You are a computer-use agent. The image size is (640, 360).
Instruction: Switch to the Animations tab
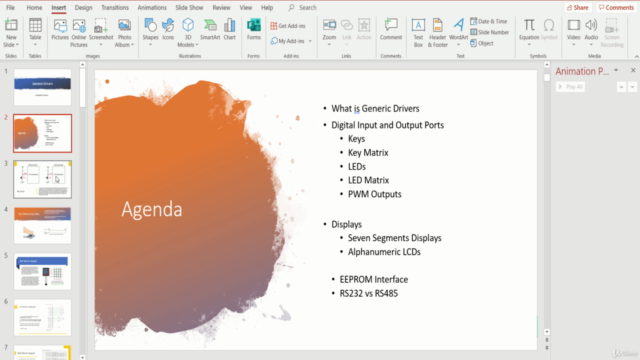pyautogui.click(x=152, y=7)
